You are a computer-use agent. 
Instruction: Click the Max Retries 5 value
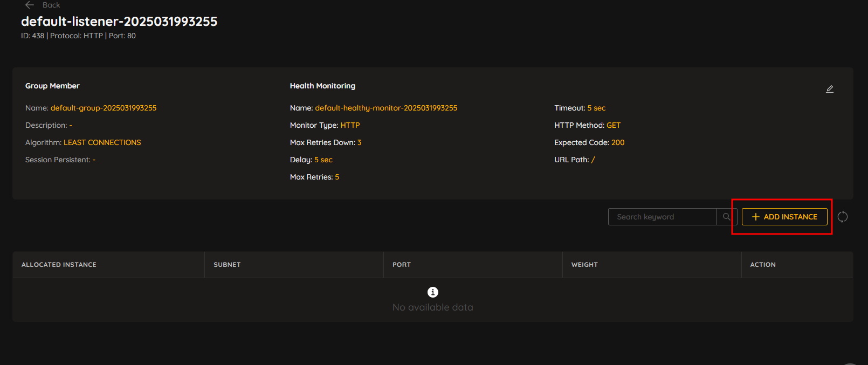pos(337,177)
